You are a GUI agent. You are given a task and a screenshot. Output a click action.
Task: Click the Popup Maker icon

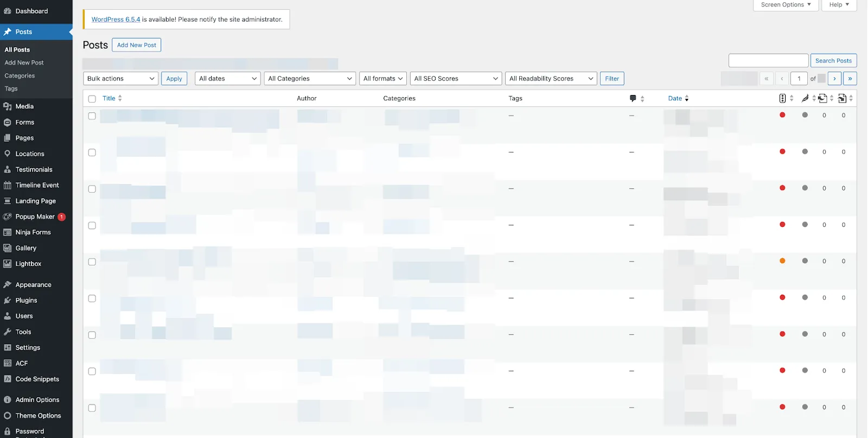click(x=8, y=217)
